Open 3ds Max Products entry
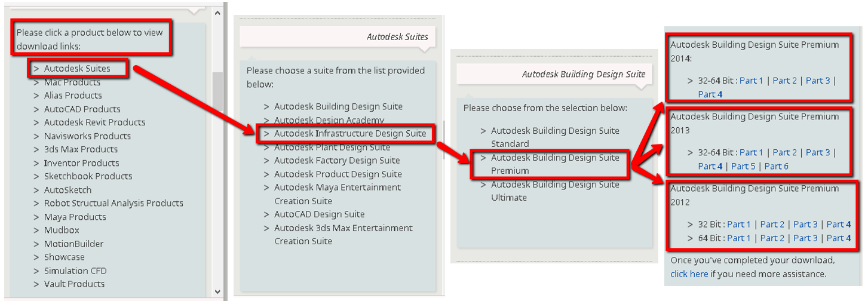 pyautogui.click(x=81, y=149)
